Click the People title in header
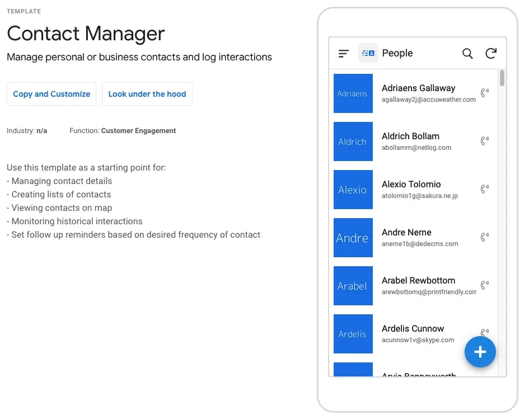Viewport: 529px width, 420px height. click(x=397, y=54)
